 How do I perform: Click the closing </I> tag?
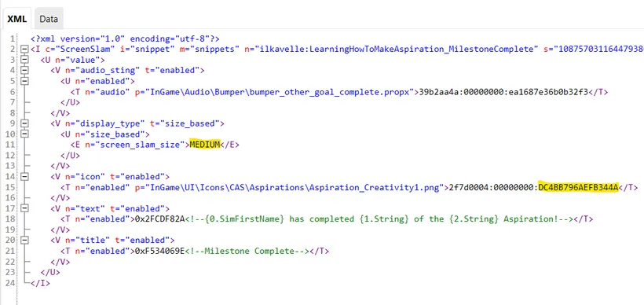click(x=41, y=283)
